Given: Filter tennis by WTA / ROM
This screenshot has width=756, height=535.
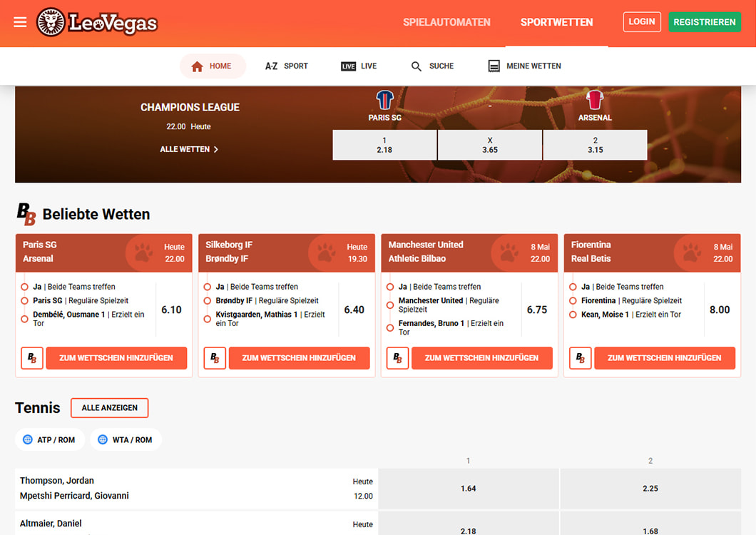Looking at the screenshot, I should point(126,439).
